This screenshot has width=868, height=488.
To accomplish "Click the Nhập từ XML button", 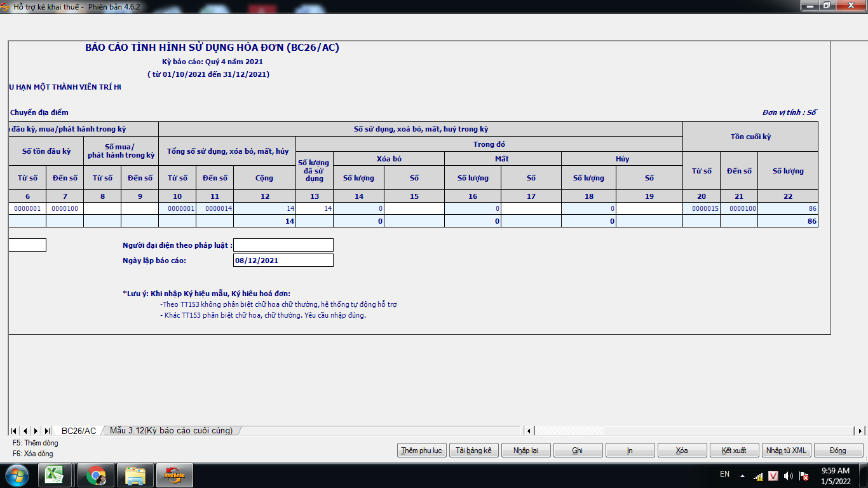I will click(786, 451).
